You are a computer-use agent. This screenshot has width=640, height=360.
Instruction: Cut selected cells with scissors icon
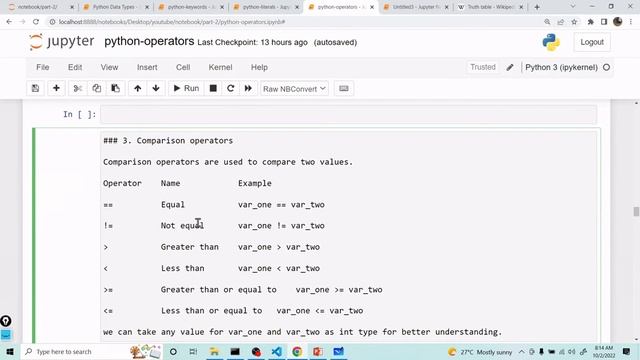point(78,89)
